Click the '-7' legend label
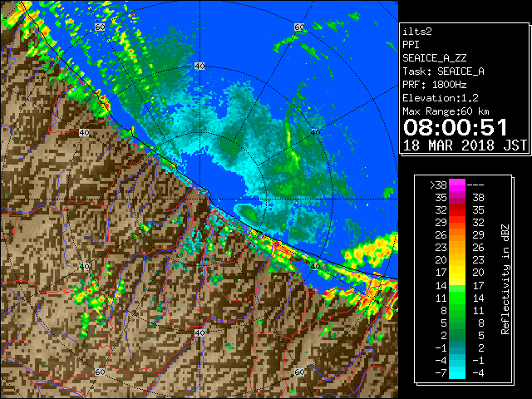 click(x=441, y=373)
